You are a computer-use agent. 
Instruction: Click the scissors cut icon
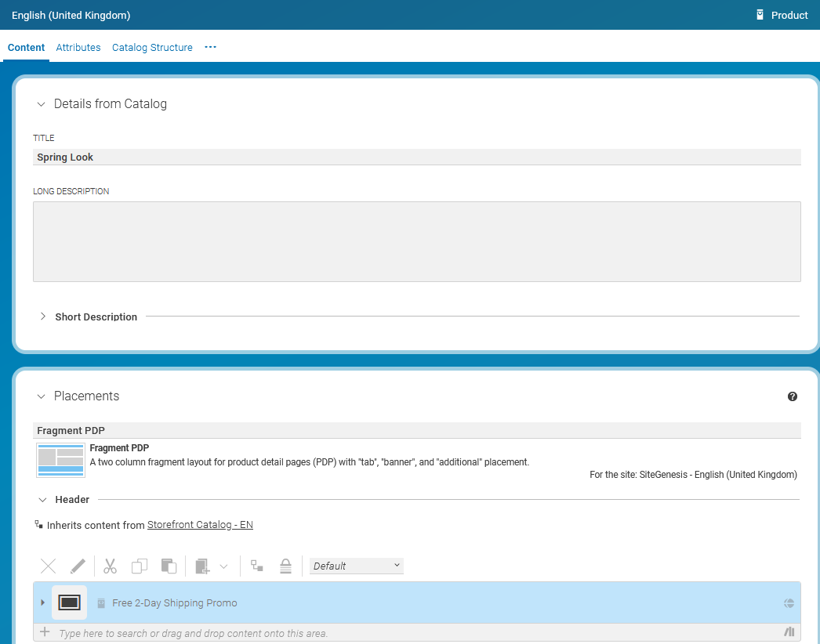[x=110, y=566]
